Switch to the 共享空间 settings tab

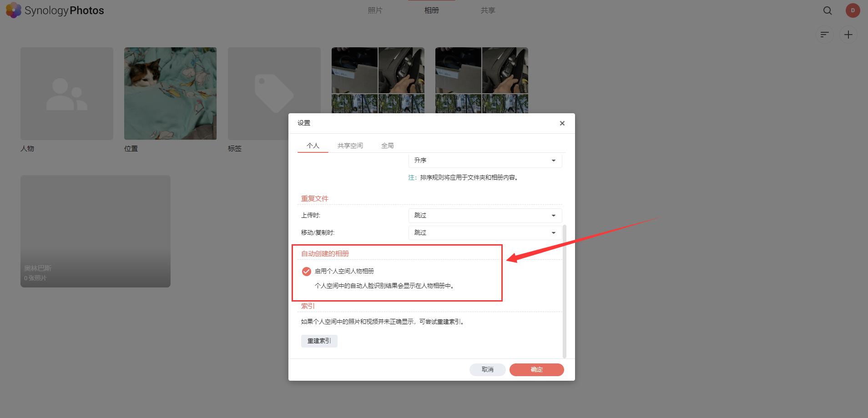(349, 145)
